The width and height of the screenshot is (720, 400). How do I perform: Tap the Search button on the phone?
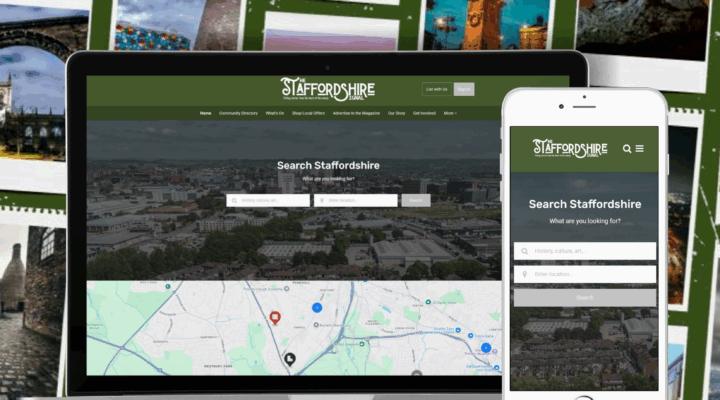tap(585, 297)
